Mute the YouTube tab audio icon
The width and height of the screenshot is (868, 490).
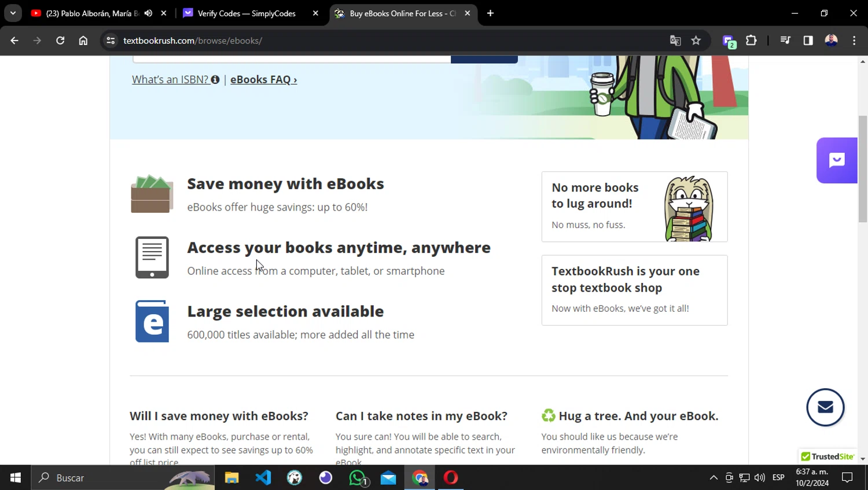coord(149,13)
